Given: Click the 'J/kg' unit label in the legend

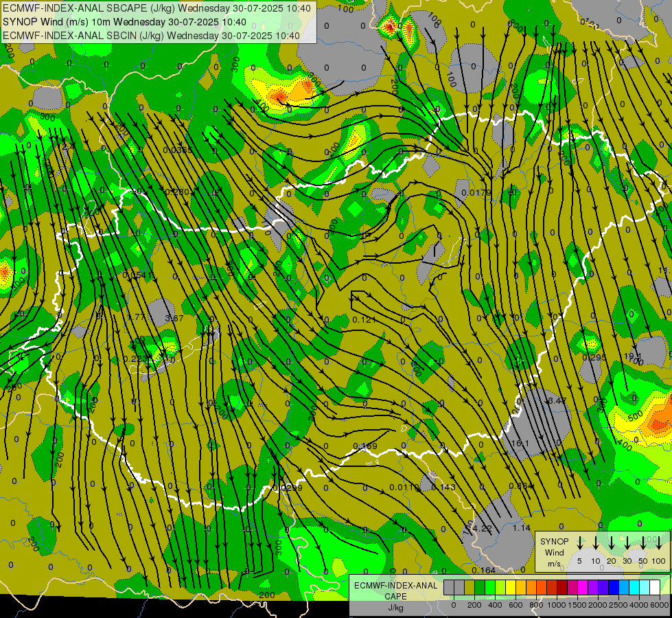Looking at the screenshot, I should point(395,608).
